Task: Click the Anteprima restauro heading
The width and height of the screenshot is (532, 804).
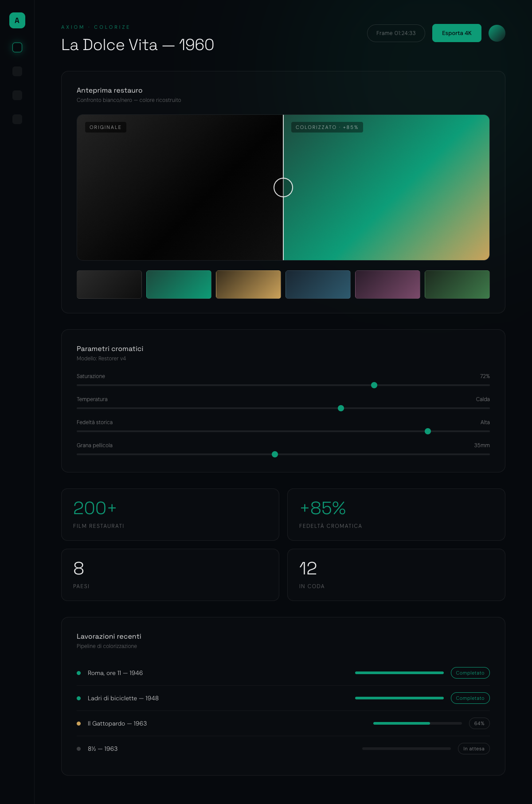Action: click(x=110, y=90)
